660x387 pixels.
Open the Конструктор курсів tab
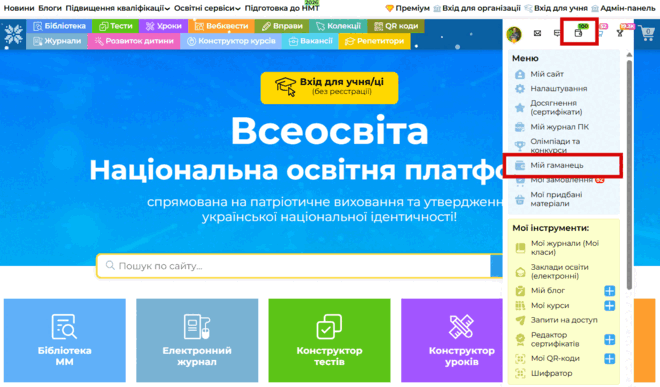(231, 41)
